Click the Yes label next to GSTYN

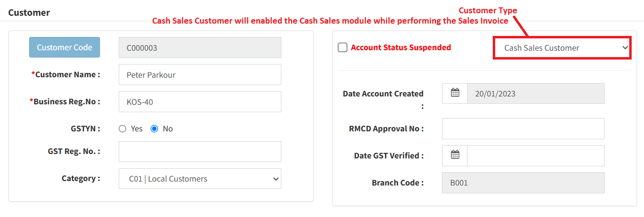coord(136,129)
